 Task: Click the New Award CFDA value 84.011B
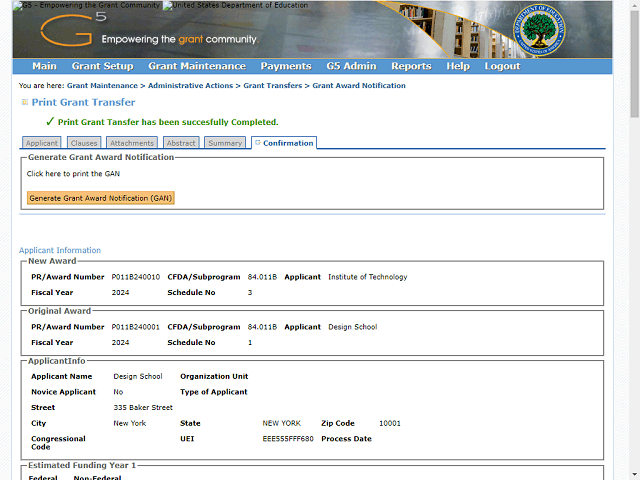[262, 277]
